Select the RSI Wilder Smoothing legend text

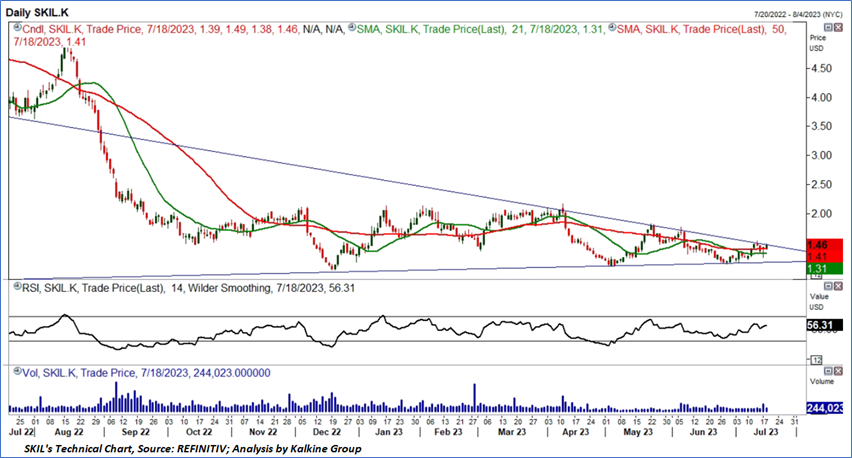188,288
